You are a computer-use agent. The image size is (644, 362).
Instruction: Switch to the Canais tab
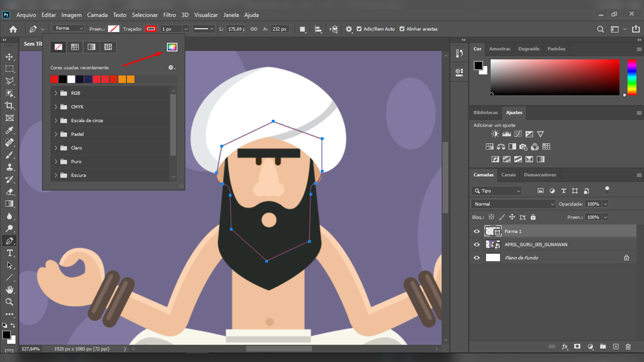[x=508, y=175]
